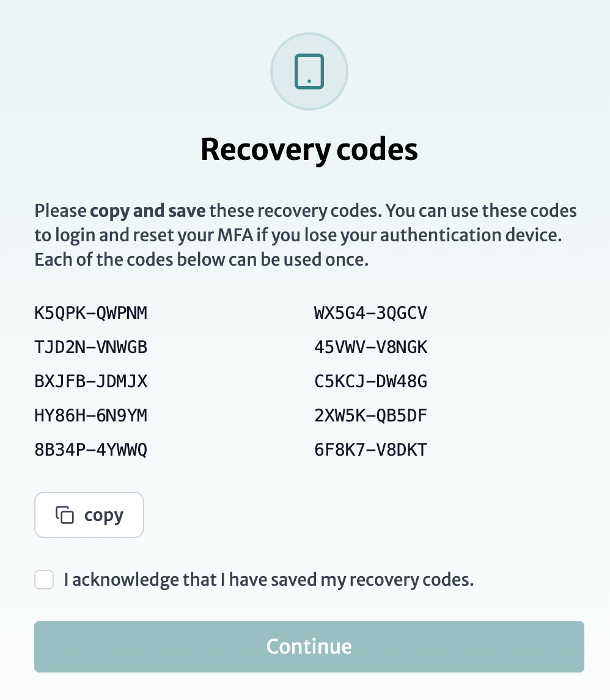The width and height of the screenshot is (610, 700).
Task: Click the instructions paragraph about resetting MFA
Action: pos(306,235)
